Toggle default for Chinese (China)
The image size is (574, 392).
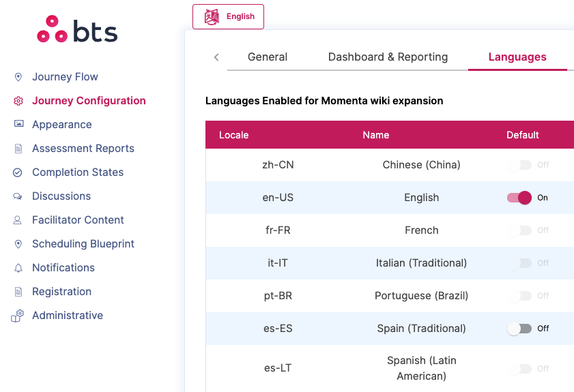pos(519,165)
